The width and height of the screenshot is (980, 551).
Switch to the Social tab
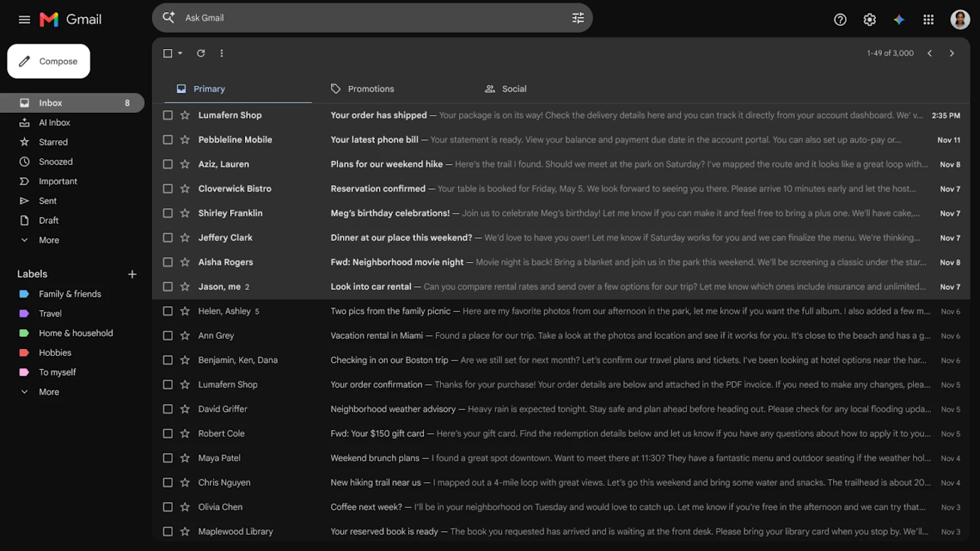click(506, 88)
